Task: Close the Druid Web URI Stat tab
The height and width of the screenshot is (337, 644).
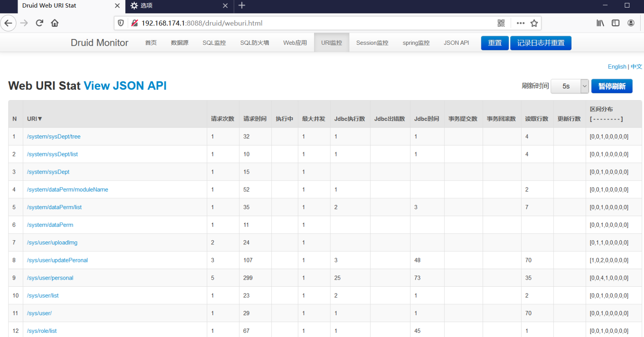Action: coord(117,5)
